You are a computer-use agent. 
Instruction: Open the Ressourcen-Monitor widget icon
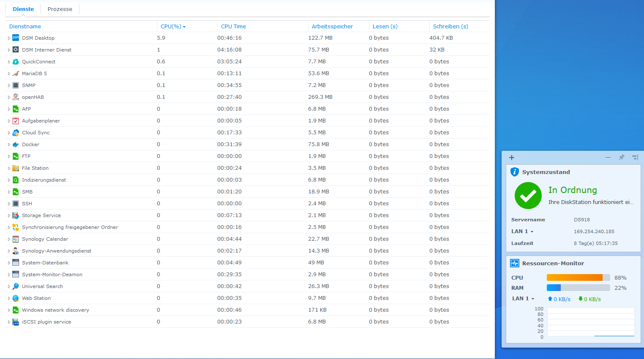point(514,263)
